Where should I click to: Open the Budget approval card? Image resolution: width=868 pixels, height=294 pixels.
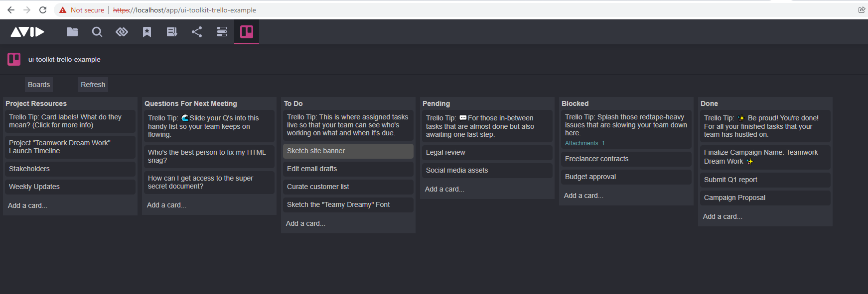tap(626, 177)
